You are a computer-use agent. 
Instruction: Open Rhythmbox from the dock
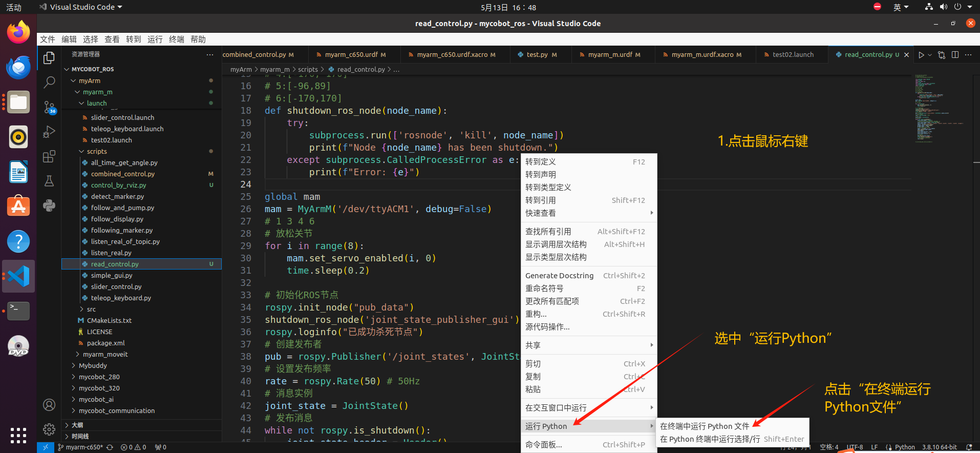[x=18, y=137]
